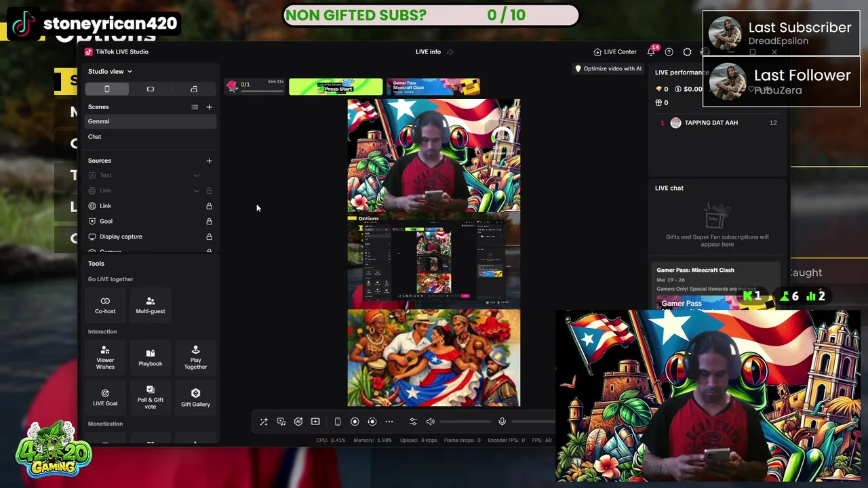Click the Monetization section heading
Image resolution: width=868 pixels, height=488 pixels.
(105, 424)
